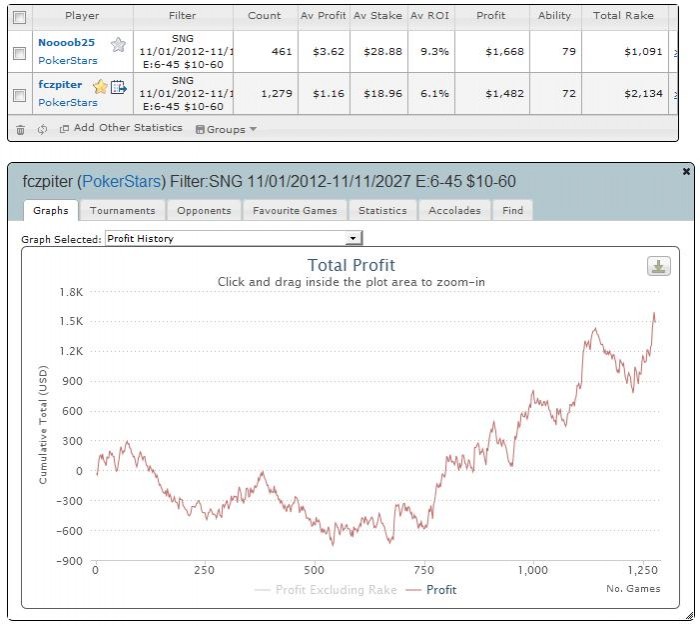Check the fczpiter row checkbox
Image resolution: width=700 pixels, height=626 pixels.
[20, 95]
